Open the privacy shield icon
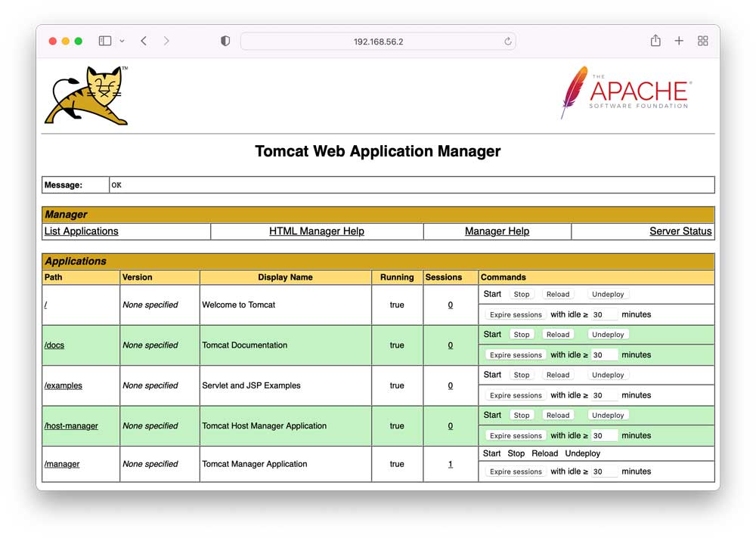The width and height of the screenshot is (756, 538). coord(225,41)
